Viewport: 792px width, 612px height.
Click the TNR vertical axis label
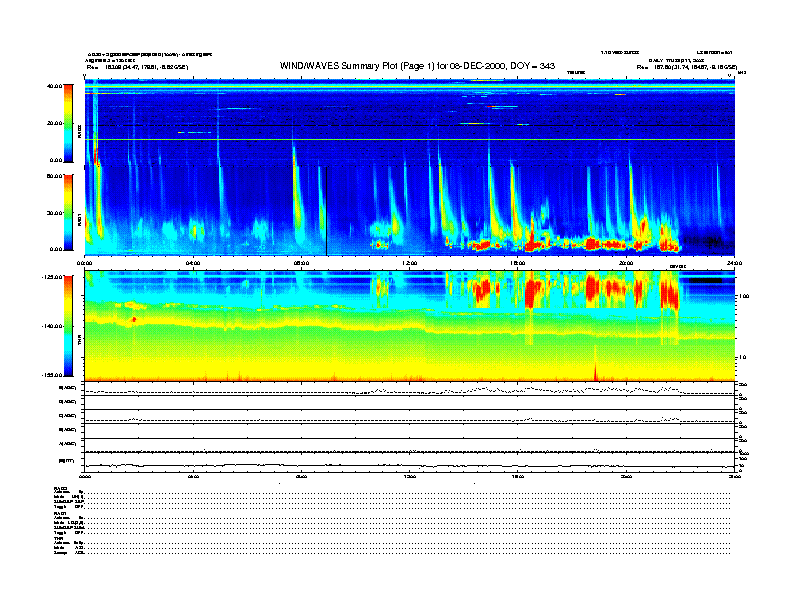79,340
